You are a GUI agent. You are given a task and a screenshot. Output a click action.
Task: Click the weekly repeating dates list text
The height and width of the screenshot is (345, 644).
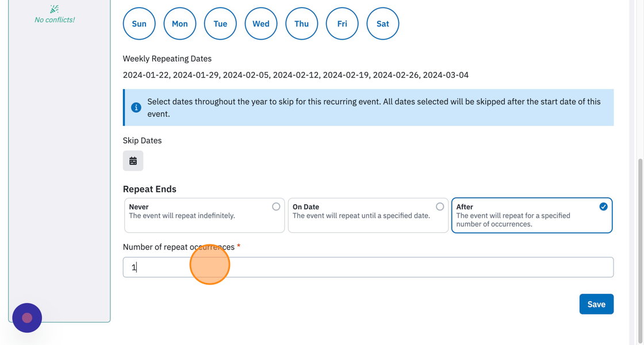(296, 75)
